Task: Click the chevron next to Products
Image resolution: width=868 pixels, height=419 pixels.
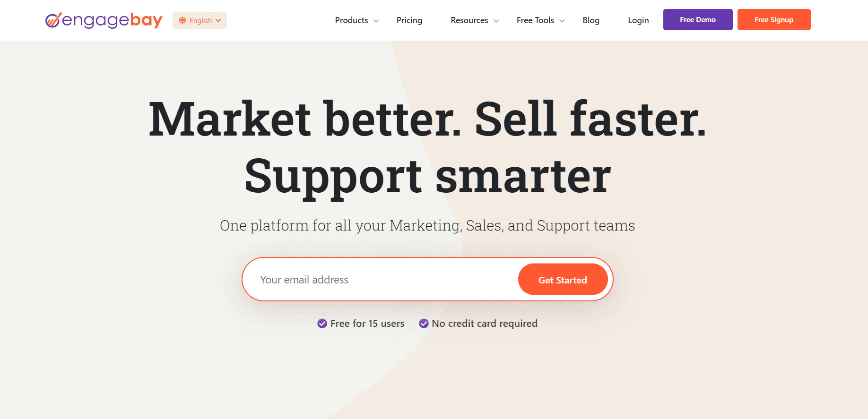Action: coord(376,21)
